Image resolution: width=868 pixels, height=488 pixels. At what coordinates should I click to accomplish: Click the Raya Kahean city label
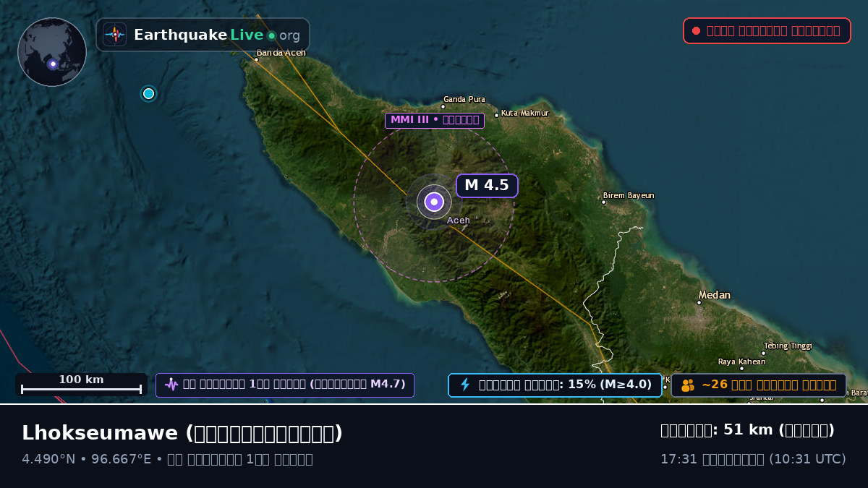tap(741, 361)
